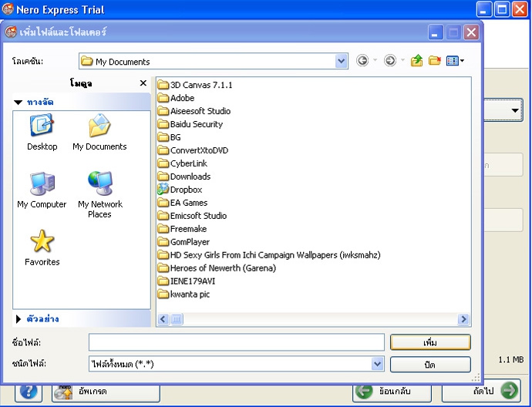Click the horizontal scrollbar right arrow
This screenshot has height=407, width=532.
[x=463, y=319]
